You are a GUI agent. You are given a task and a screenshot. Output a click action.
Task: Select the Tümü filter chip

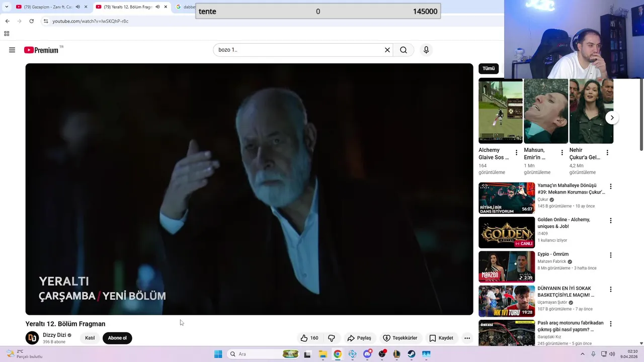[489, 68]
